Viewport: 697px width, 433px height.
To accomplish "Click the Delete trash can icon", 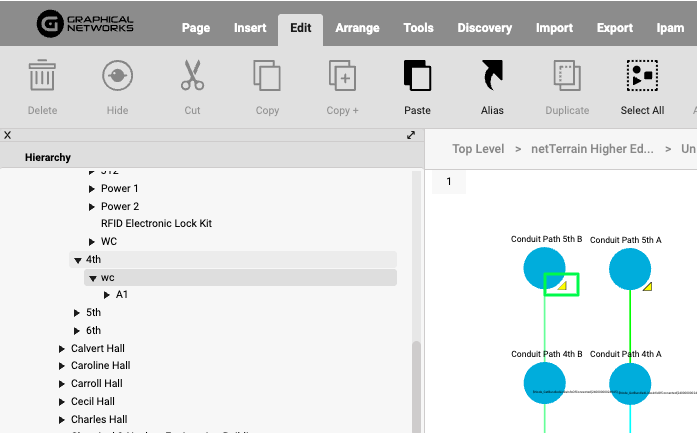I will 42,77.
